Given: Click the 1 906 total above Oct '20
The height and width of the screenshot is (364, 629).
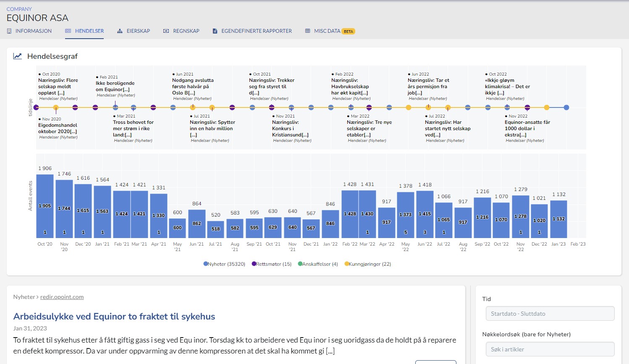Looking at the screenshot, I should click(x=45, y=168).
